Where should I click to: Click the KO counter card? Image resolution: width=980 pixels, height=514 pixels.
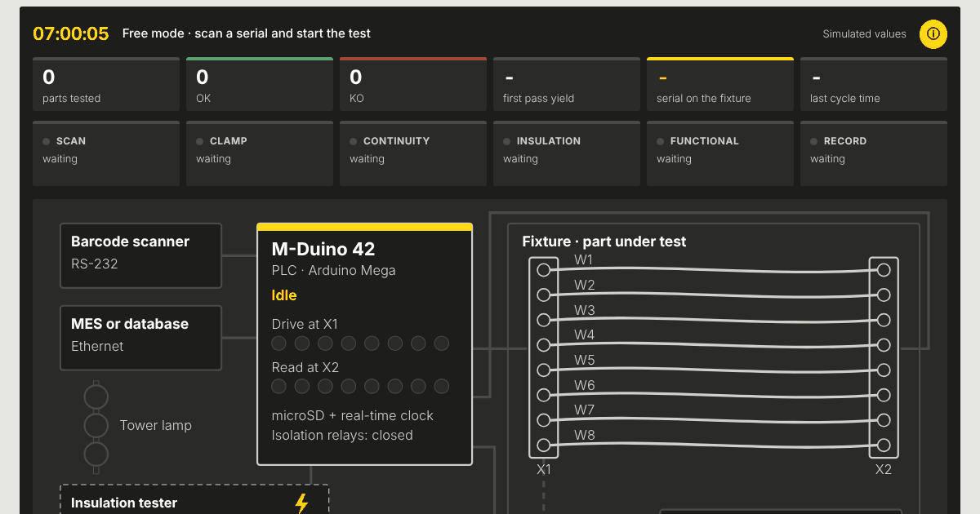coord(413,84)
